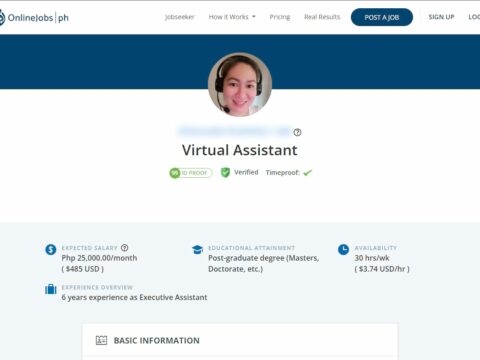Screen dimensions: 480x360
Task: Open the profile photo thumbnail
Action: pos(240,85)
